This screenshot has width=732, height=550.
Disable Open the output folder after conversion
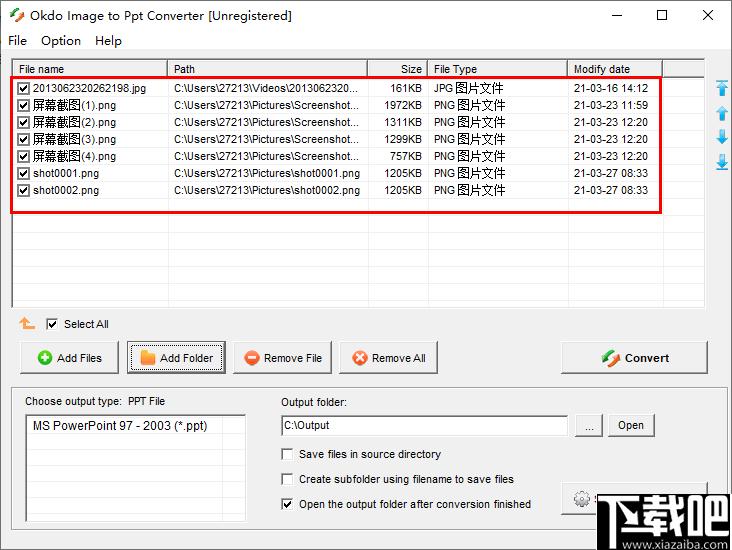pyautogui.click(x=287, y=504)
